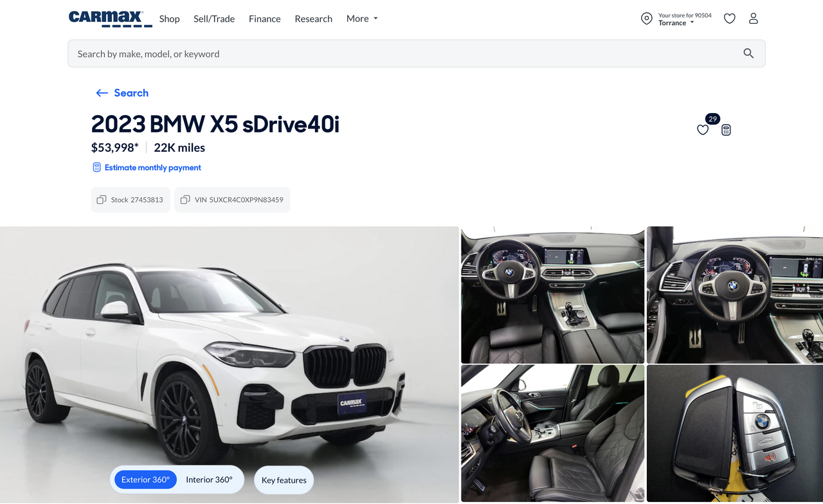823x504 pixels.
Task: Go back via the Search link
Action: click(131, 93)
